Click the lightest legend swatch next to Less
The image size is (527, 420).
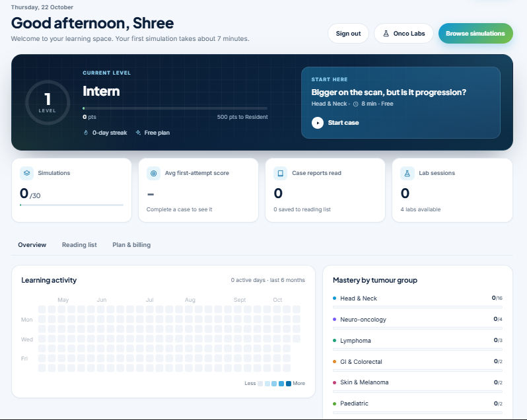260,384
